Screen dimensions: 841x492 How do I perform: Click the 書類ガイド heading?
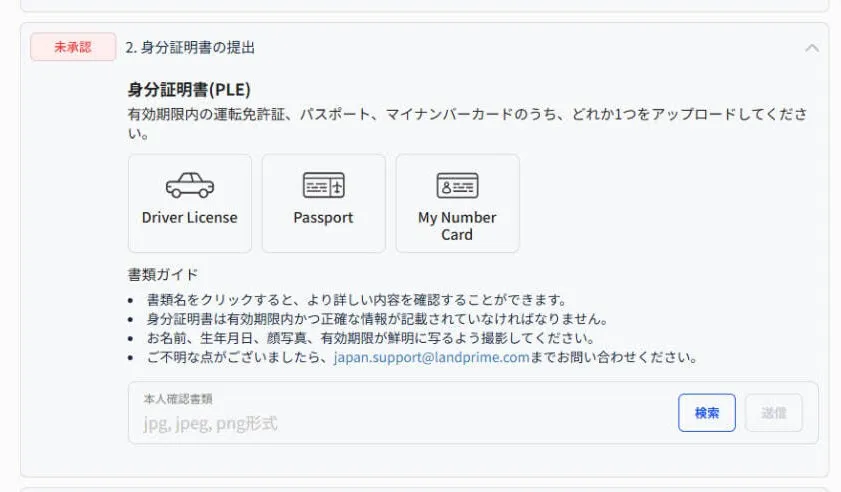pos(163,274)
